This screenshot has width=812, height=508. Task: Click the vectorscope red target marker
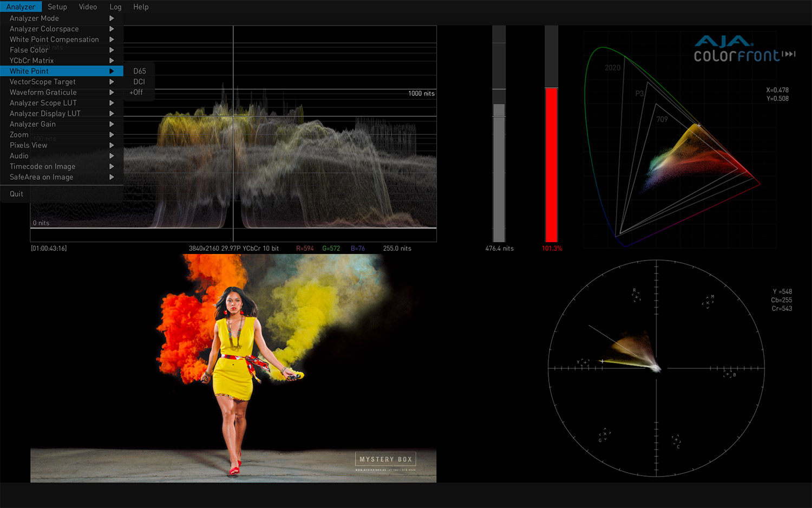(636, 295)
